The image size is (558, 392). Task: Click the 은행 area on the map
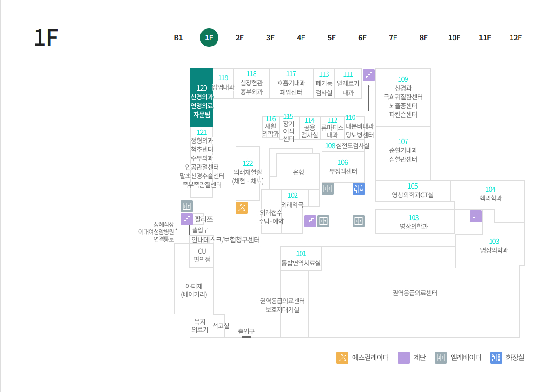coord(298,172)
